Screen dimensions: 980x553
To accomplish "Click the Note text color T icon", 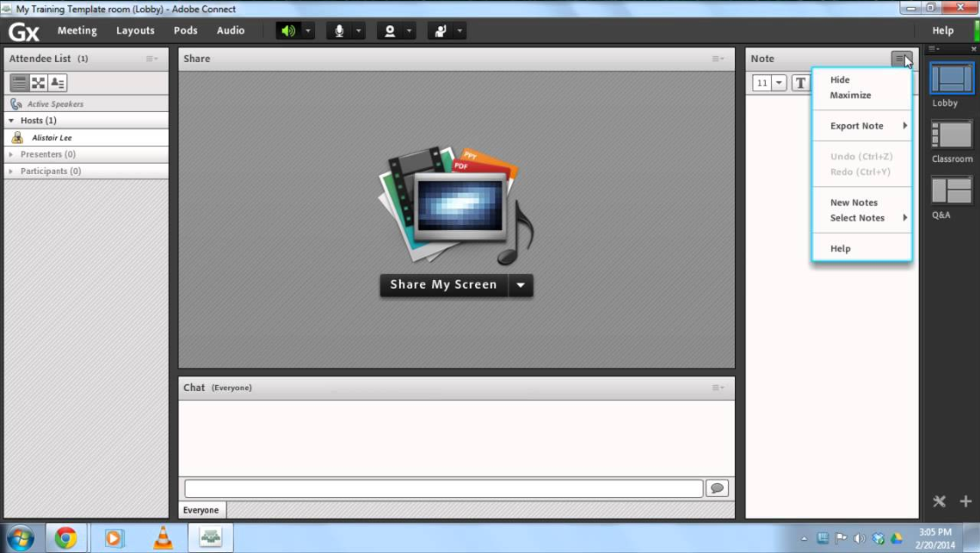I will [800, 83].
